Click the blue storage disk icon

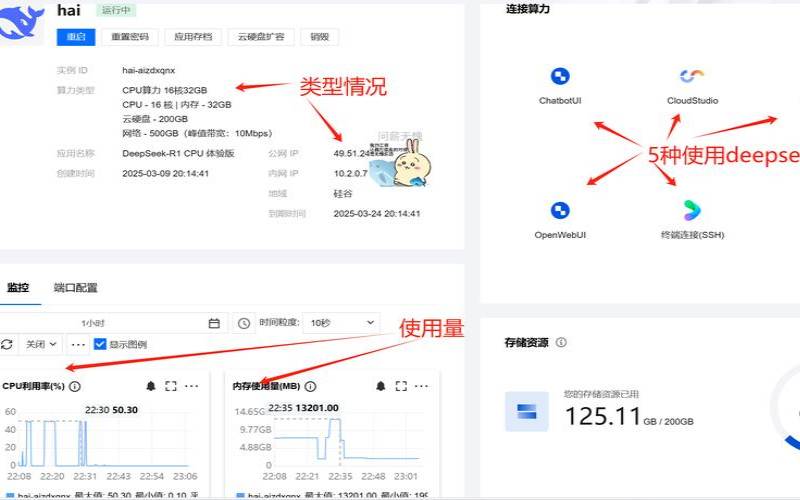[x=527, y=411]
